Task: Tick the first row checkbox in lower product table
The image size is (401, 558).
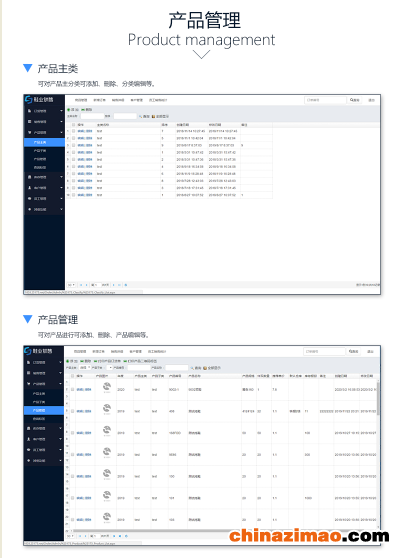Action: [73, 389]
